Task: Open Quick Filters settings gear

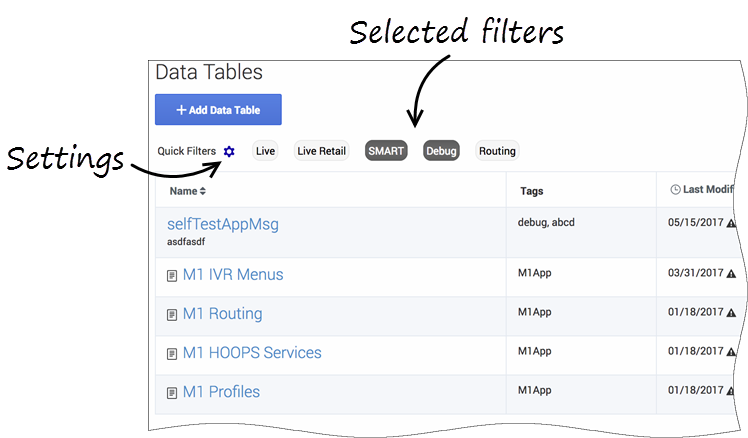Action: tap(229, 151)
